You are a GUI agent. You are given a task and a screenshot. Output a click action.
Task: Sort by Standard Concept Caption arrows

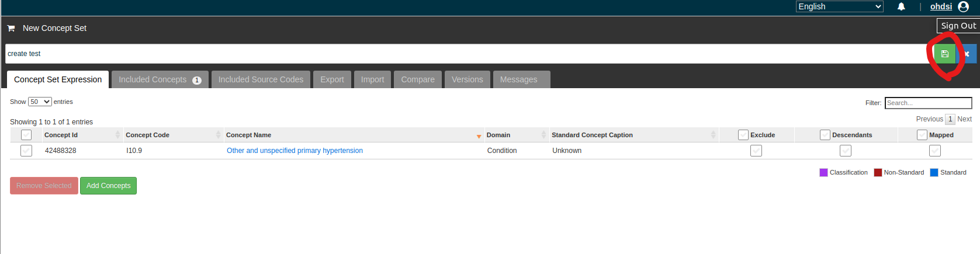point(713,135)
